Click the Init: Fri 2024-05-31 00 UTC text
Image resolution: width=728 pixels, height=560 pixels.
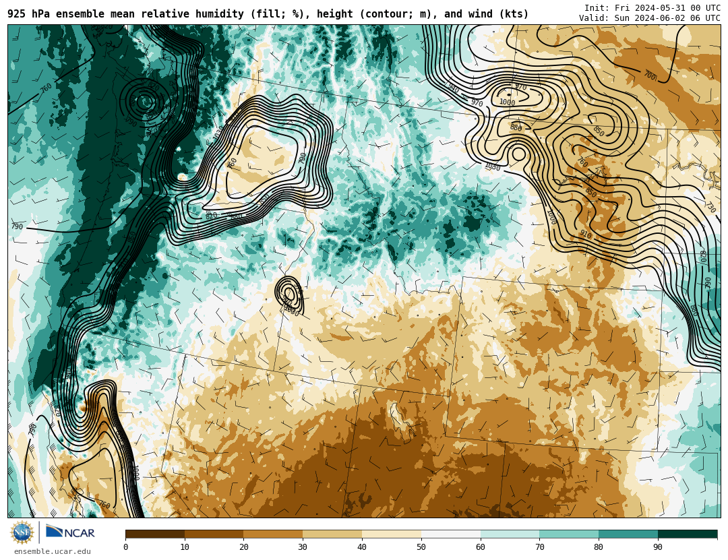pyautogui.click(x=653, y=8)
